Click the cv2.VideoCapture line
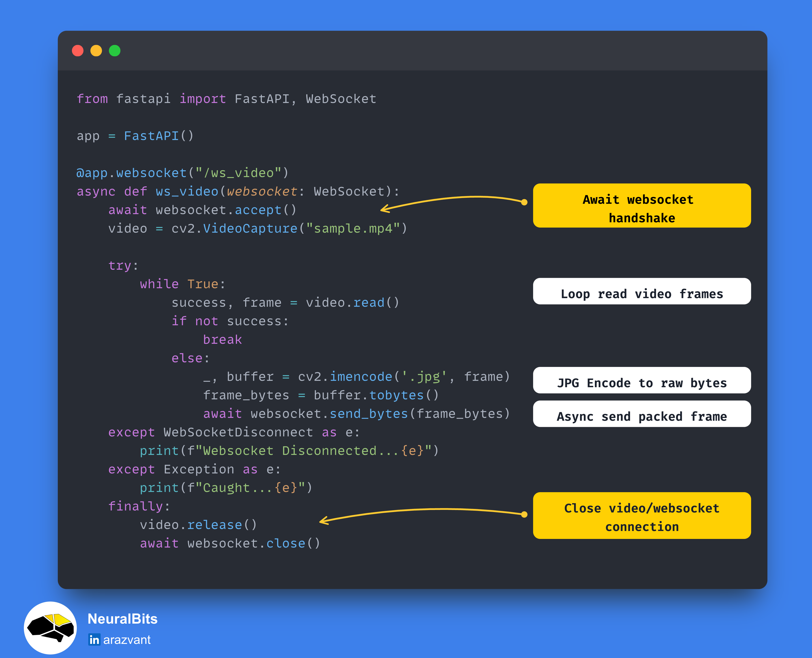This screenshot has height=658, width=812. (x=258, y=228)
